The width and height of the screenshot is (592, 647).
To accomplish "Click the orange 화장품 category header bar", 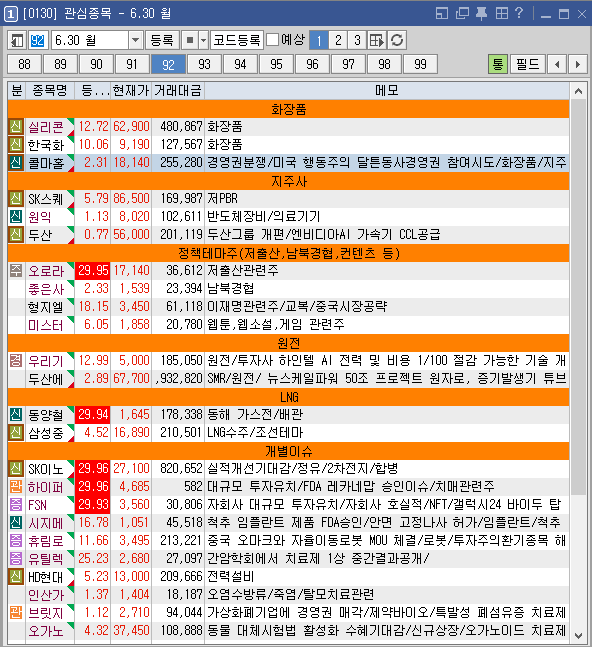I will tap(288, 109).
